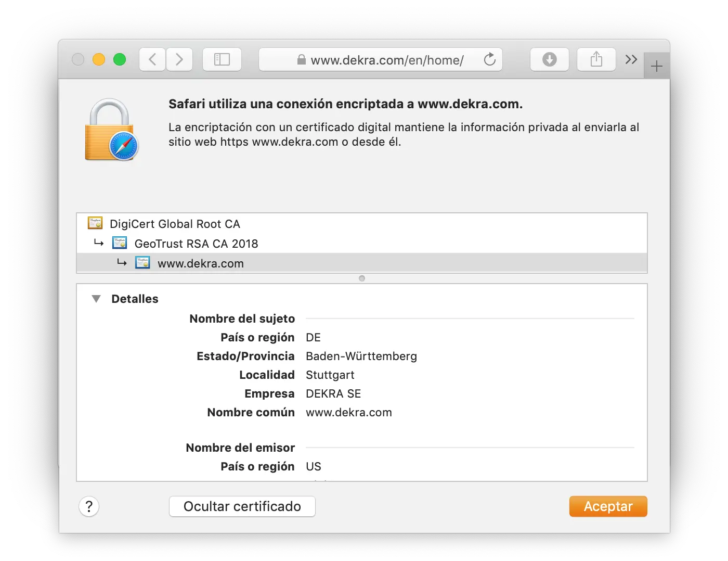Show more toolbar items via double chevron
728x561 pixels.
tap(631, 59)
